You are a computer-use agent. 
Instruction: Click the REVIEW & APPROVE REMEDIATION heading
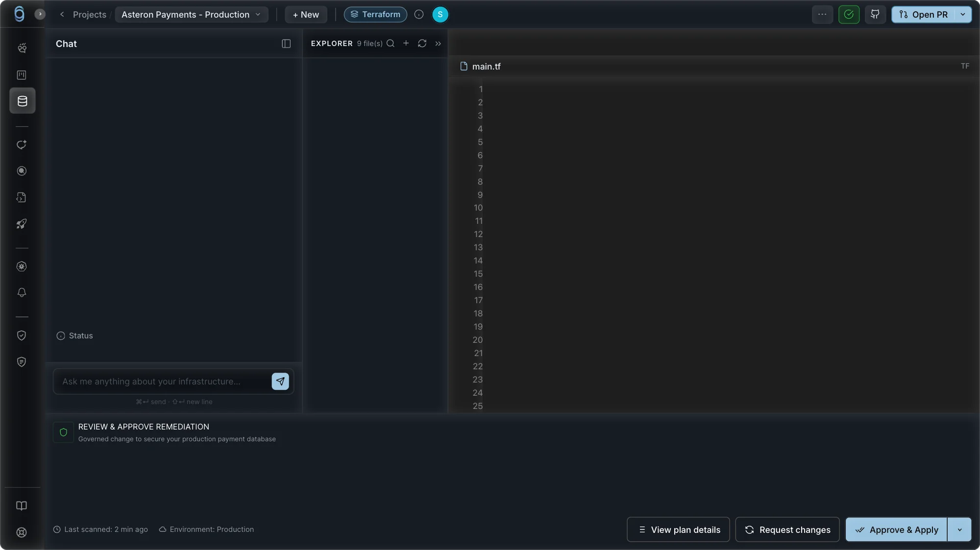(x=144, y=427)
